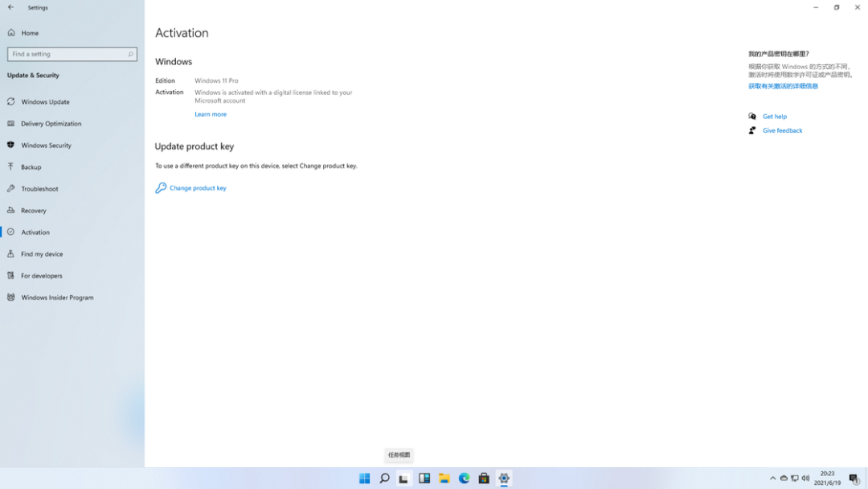Click the Settings gear in the taskbar
Image resolution: width=868 pixels, height=489 pixels.
click(x=504, y=479)
